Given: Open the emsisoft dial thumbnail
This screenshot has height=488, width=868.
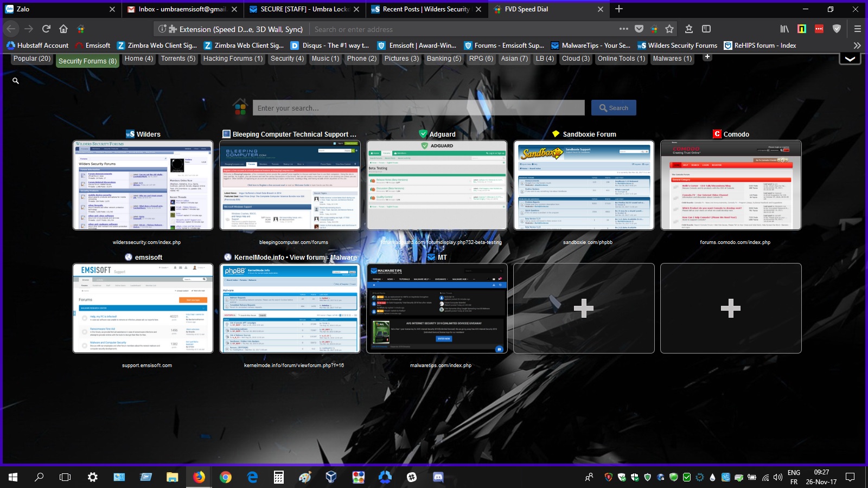Looking at the screenshot, I should pos(143,308).
